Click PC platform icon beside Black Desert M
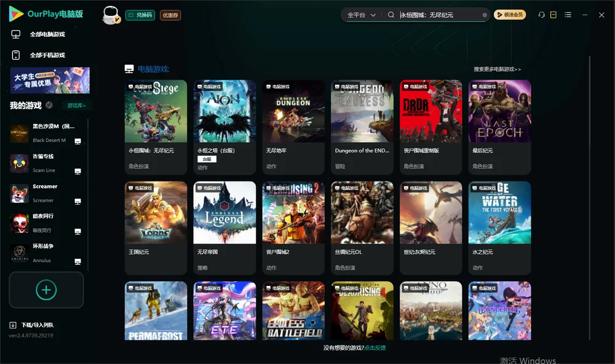This screenshot has height=364, width=615. (x=77, y=141)
